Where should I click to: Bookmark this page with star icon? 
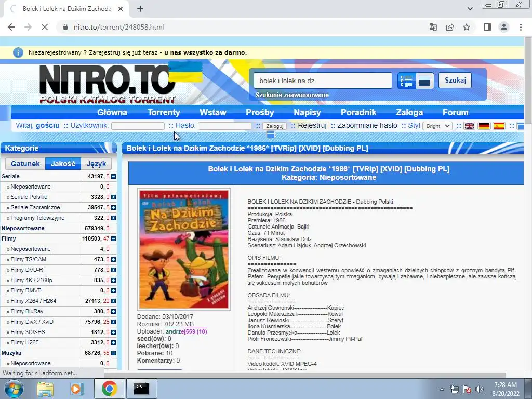click(467, 27)
